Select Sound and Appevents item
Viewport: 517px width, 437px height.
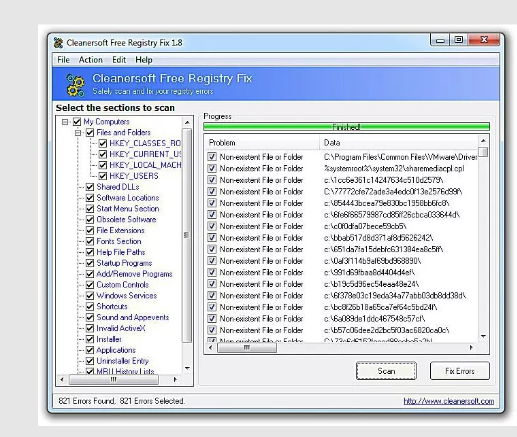coord(132,317)
